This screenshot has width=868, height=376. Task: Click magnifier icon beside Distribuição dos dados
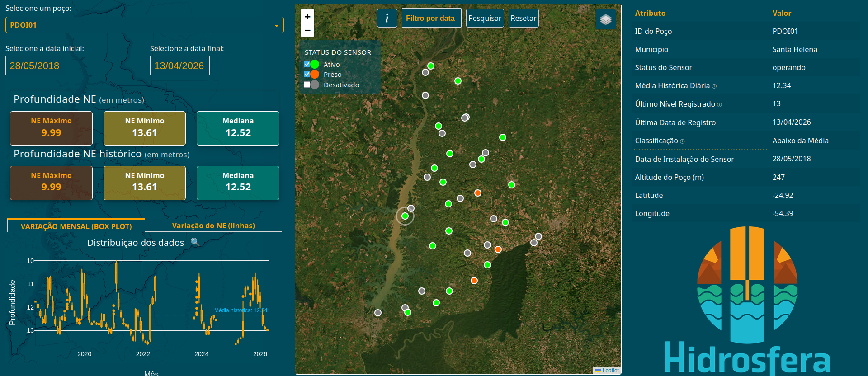pyautogui.click(x=195, y=242)
